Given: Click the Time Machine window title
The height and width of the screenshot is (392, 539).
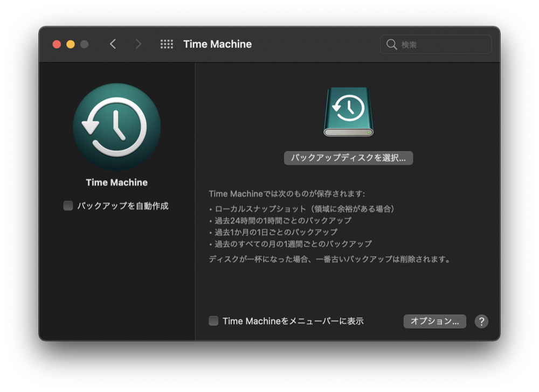Looking at the screenshot, I should coord(218,44).
